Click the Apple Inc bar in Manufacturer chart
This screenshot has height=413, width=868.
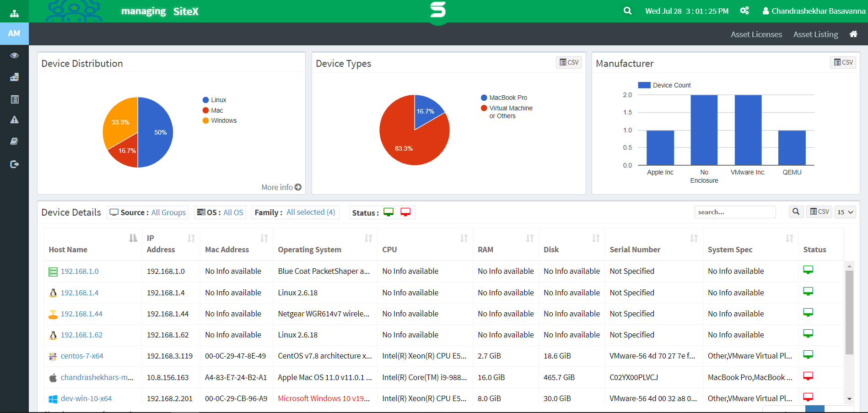coord(660,148)
